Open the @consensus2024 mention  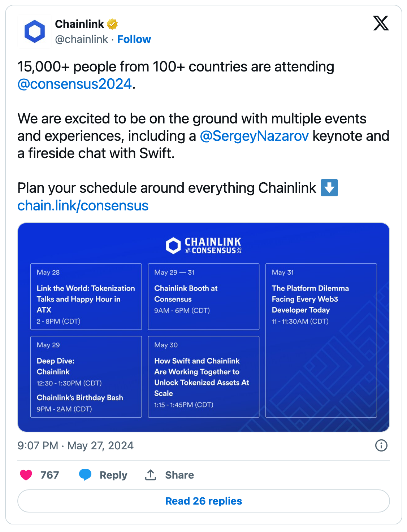pyautogui.click(x=75, y=84)
